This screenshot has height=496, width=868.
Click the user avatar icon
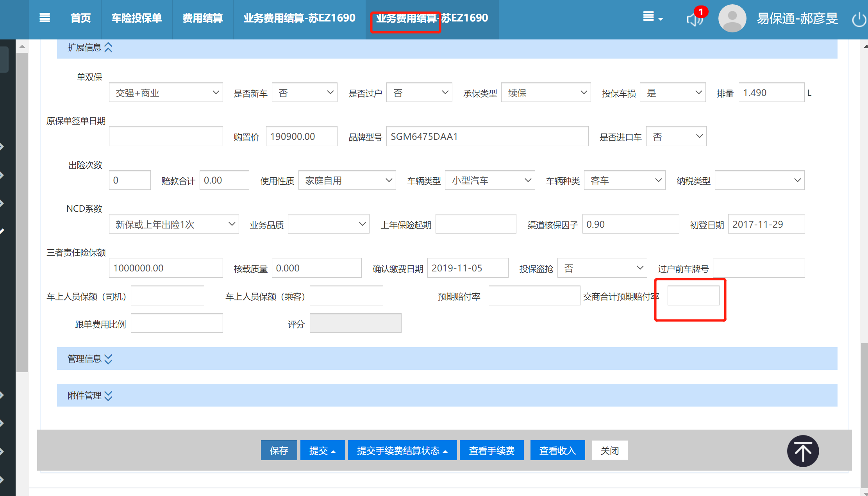click(x=732, y=18)
